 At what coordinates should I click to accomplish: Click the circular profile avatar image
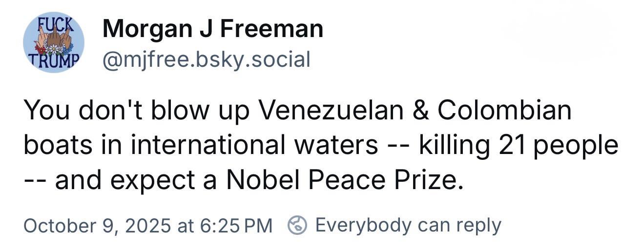[x=54, y=42]
